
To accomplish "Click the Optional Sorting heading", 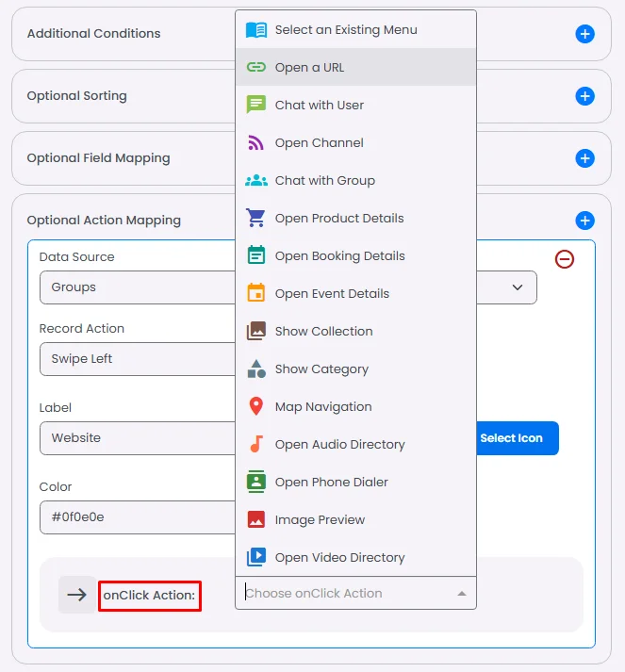I will pyautogui.click(x=77, y=95).
